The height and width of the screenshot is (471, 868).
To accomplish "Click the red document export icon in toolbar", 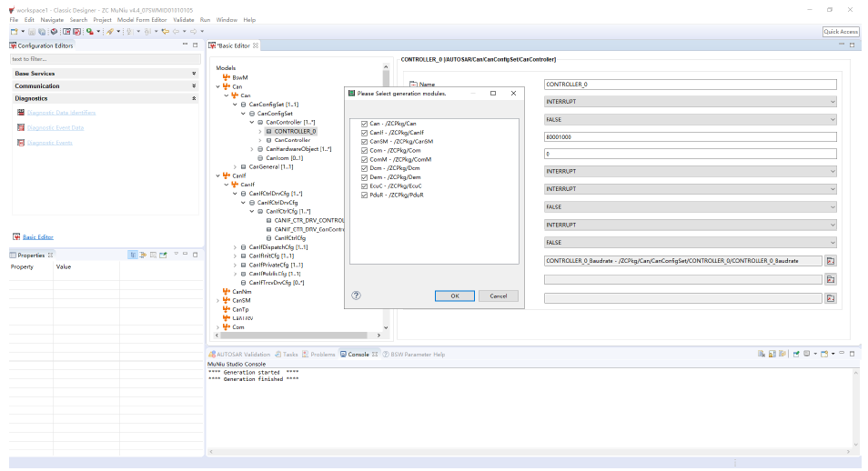I will 77,32.
